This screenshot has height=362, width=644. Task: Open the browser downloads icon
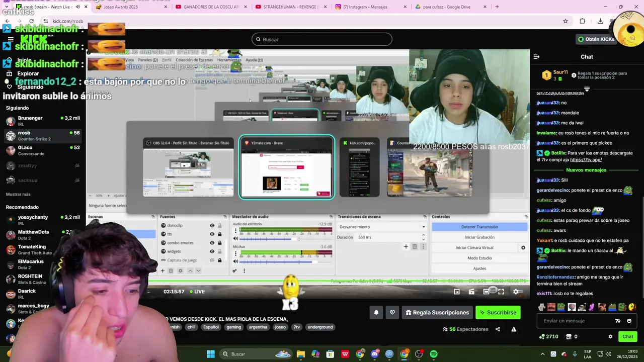click(x=600, y=21)
